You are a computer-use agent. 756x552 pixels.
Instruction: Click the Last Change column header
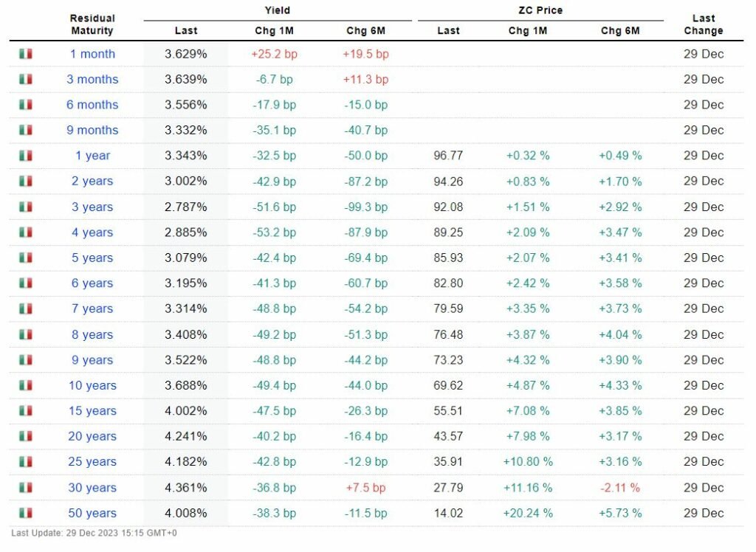704,24
